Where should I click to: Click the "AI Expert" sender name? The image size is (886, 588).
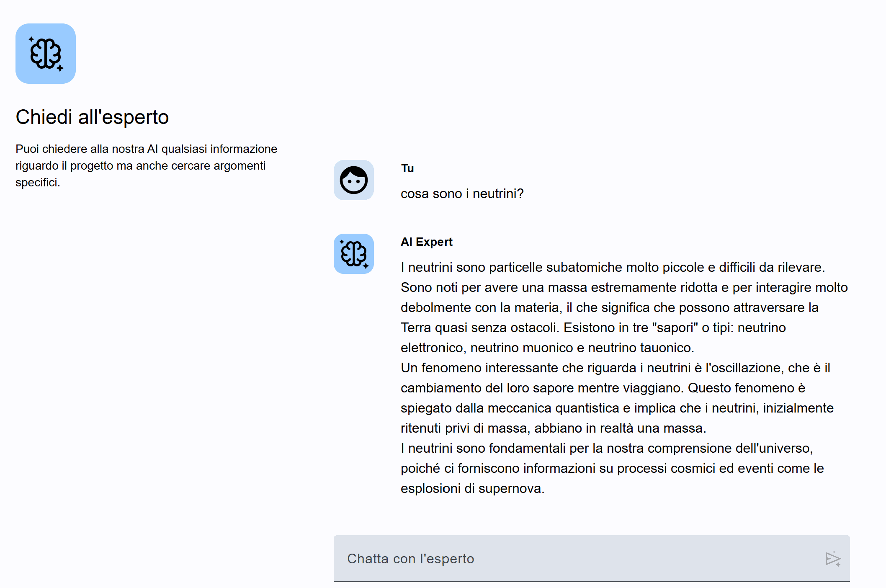tap(426, 242)
